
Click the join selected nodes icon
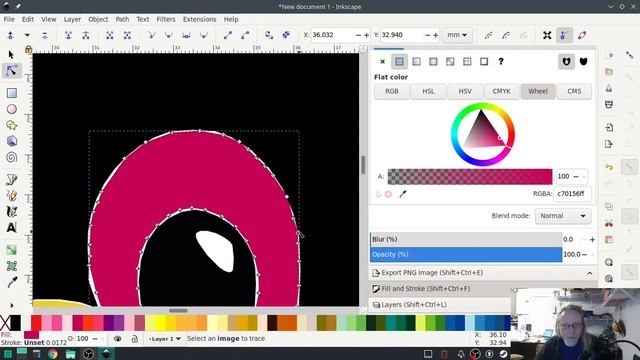(x=68, y=36)
